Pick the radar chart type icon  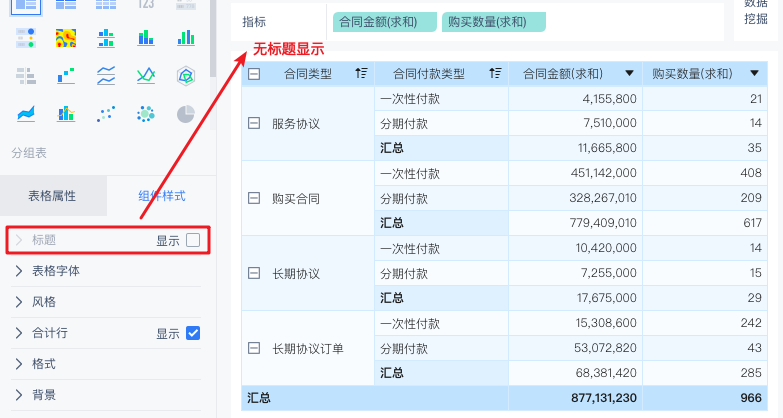pyautogui.click(x=186, y=76)
